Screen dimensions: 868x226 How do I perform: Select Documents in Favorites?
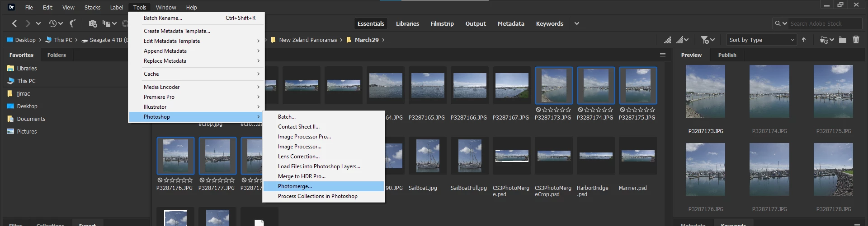tap(31, 119)
